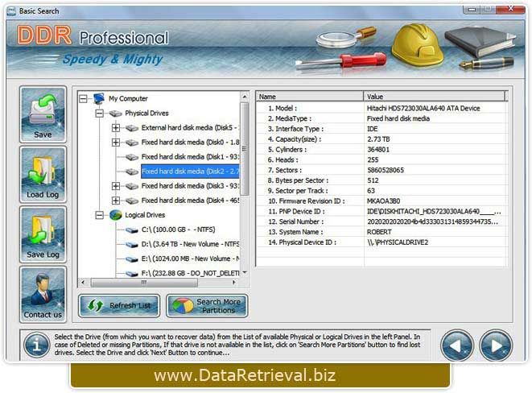Click the '10. Firmware Revision ID :' row
This screenshot has width=532, height=393.
(x=381, y=201)
